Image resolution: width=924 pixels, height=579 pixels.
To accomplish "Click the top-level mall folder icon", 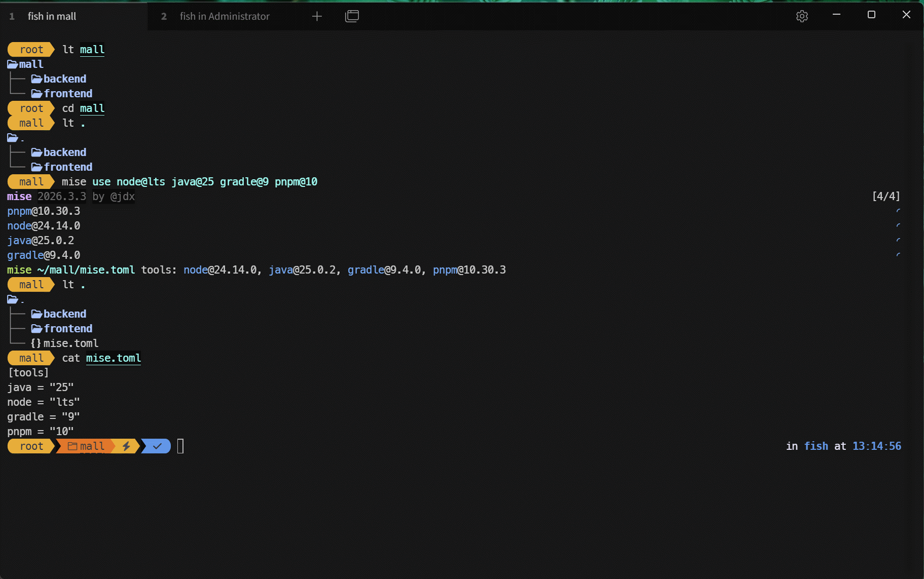I will pos(13,64).
